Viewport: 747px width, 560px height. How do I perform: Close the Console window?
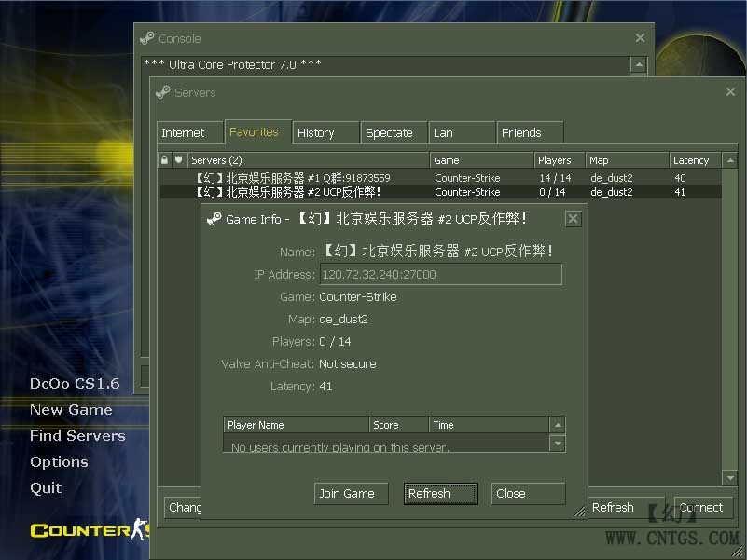point(640,37)
